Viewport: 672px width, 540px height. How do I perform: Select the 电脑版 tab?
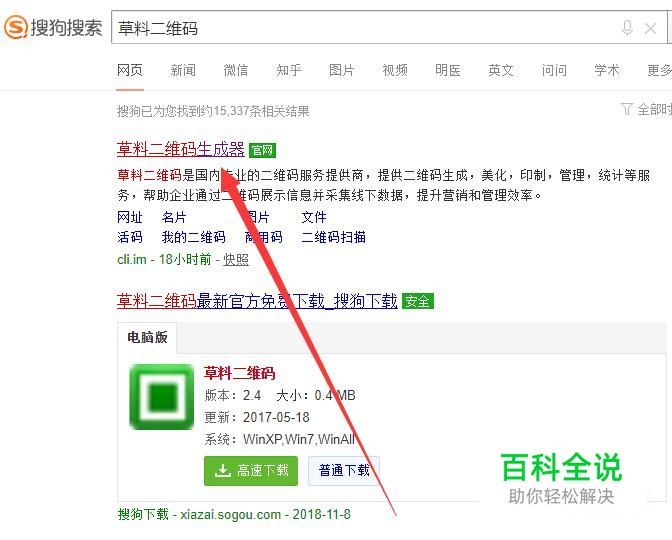pyautogui.click(x=147, y=337)
